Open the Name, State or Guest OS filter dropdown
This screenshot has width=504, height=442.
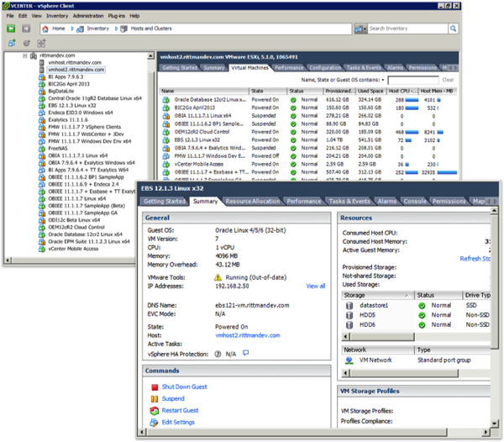pyautogui.click(x=383, y=80)
